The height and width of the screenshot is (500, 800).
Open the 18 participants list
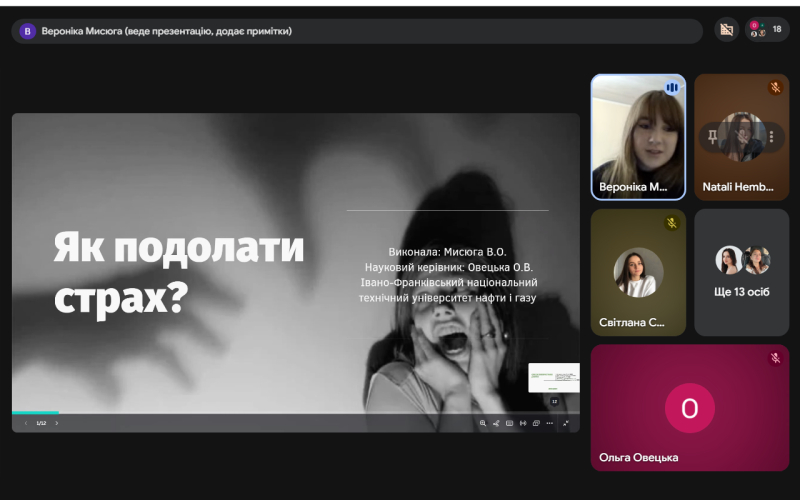(766, 30)
